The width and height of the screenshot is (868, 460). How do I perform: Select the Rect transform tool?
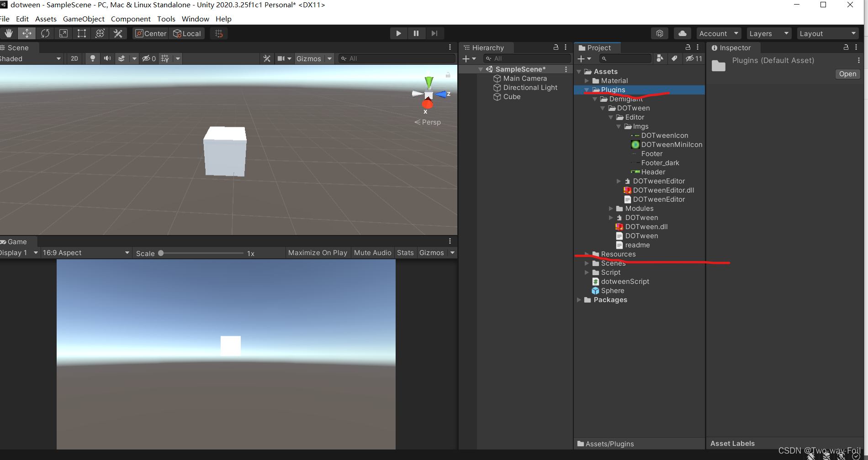point(82,33)
